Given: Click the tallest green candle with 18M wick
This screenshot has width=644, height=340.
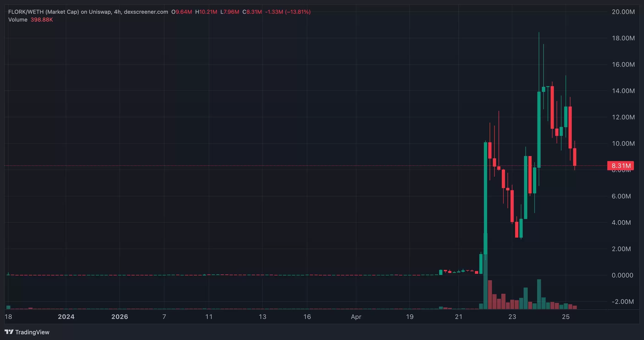Looking at the screenshot, I should [539, 130].
